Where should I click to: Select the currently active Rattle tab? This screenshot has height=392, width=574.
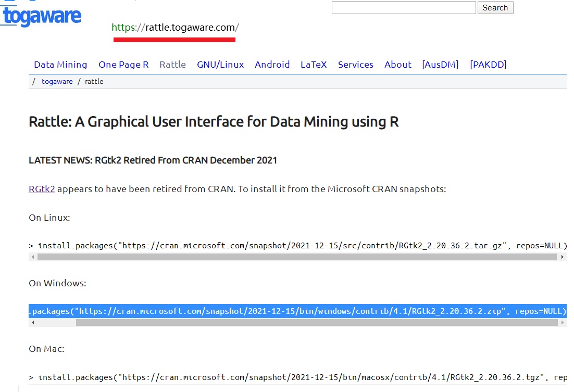pos(172,65)
